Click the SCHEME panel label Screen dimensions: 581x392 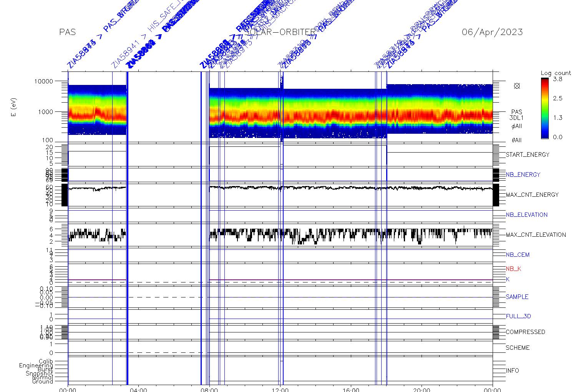point(518,348)
